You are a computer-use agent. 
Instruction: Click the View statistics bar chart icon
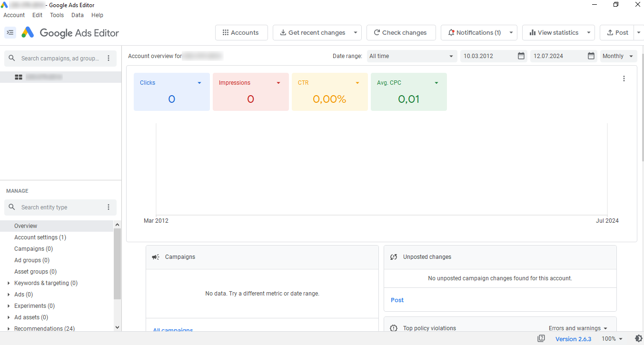[533, 33]
